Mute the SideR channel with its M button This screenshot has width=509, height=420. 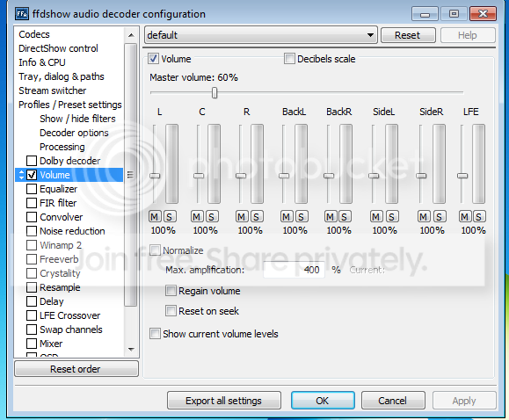(424, 216)
